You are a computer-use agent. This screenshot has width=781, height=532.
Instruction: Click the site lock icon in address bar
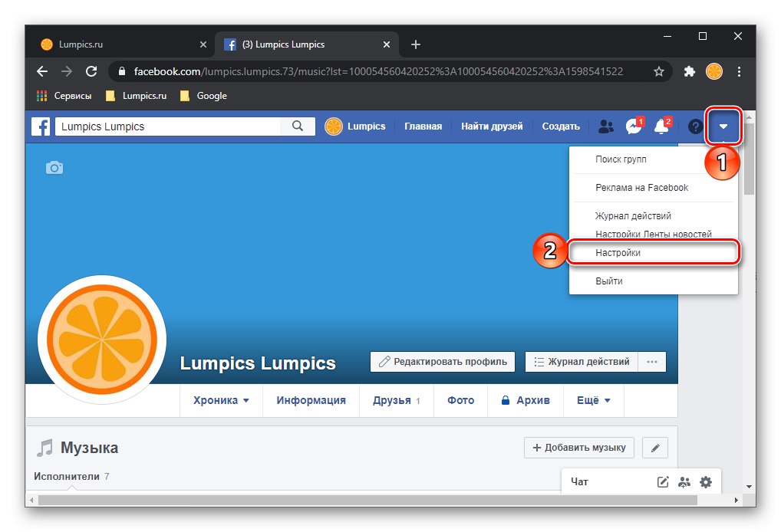(121, 71)
